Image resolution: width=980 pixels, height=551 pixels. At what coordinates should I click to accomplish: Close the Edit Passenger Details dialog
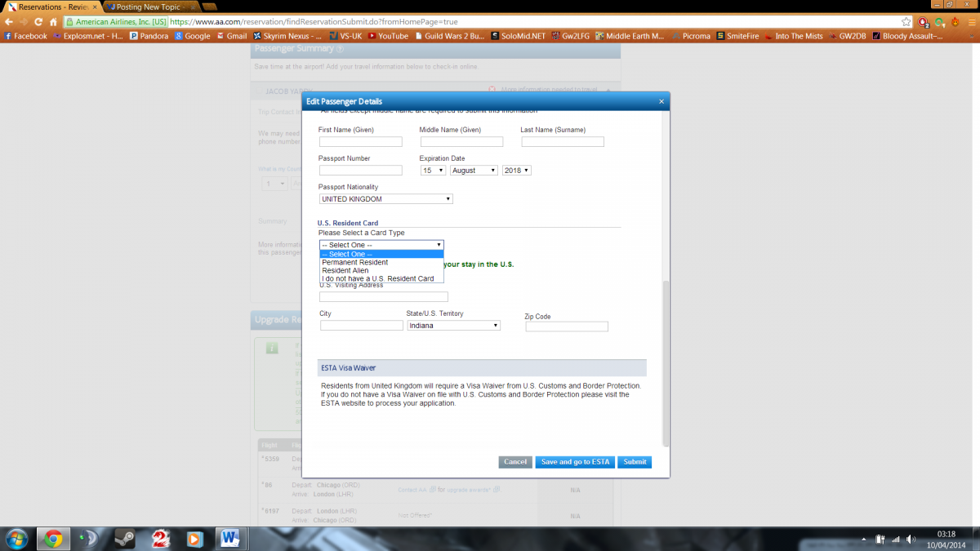[661, 101]
